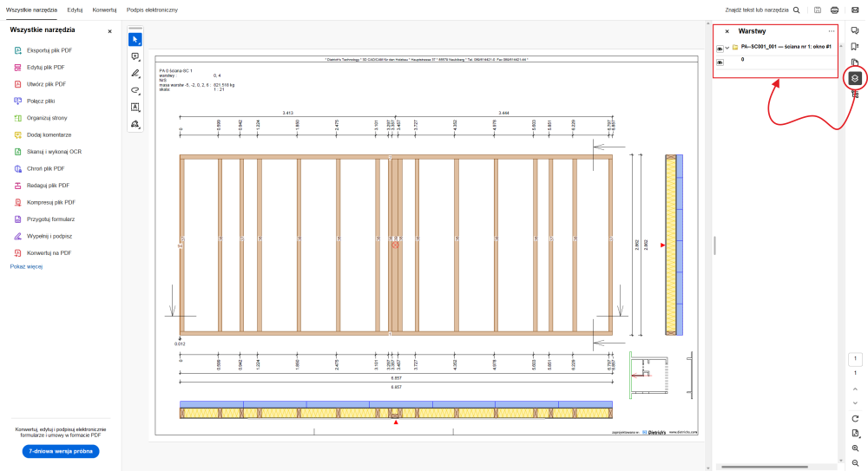868x471 pixels.
Task: Close the Warstwy layers panel
Action: (727, 31)
